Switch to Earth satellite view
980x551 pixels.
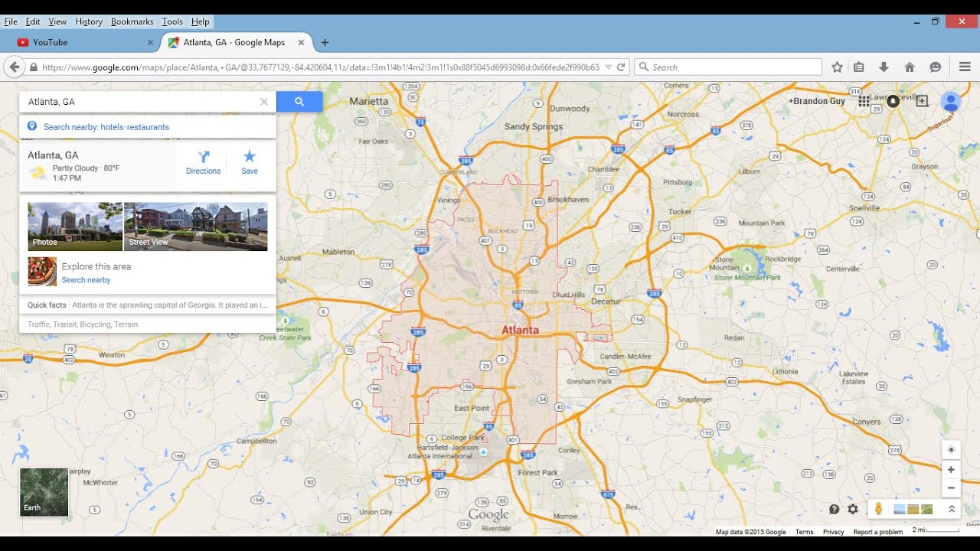pos(44,492)
